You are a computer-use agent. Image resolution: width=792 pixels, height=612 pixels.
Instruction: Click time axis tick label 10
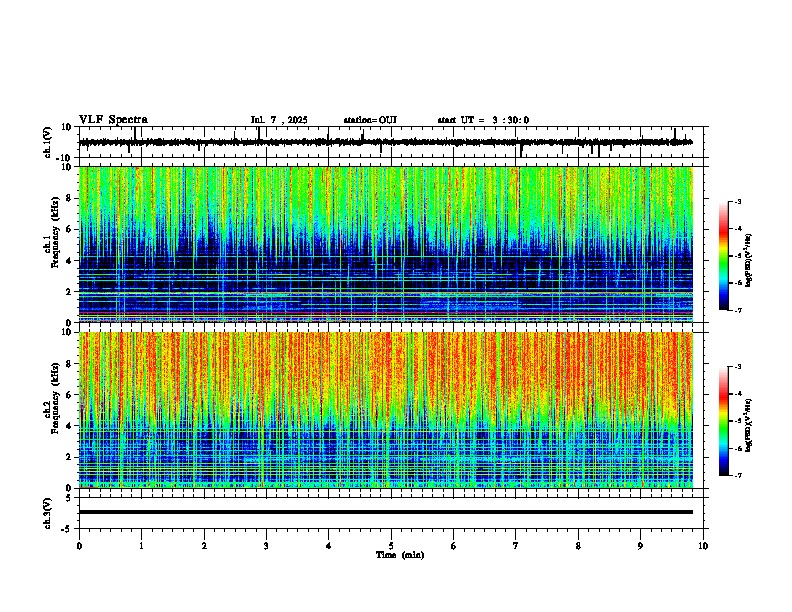(703, 546)
